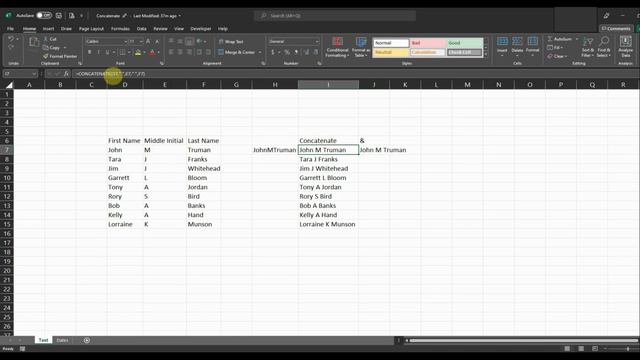
Task: Open the Merge & Center dropdown arrow
Action: (260, 52)
